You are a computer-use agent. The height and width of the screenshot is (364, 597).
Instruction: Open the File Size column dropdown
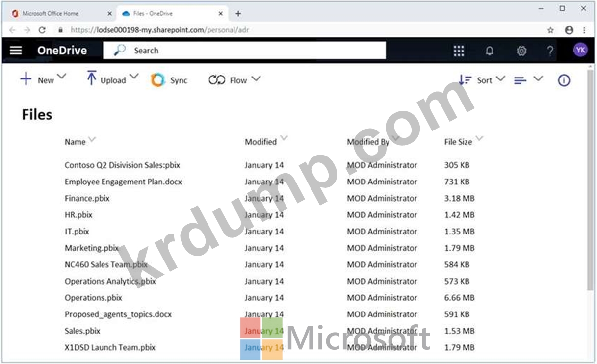(479, 139)
